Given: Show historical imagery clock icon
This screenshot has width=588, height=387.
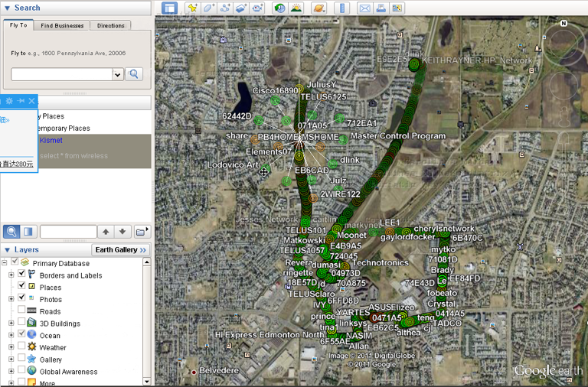Looking at the screenshot, I should 279,8.
